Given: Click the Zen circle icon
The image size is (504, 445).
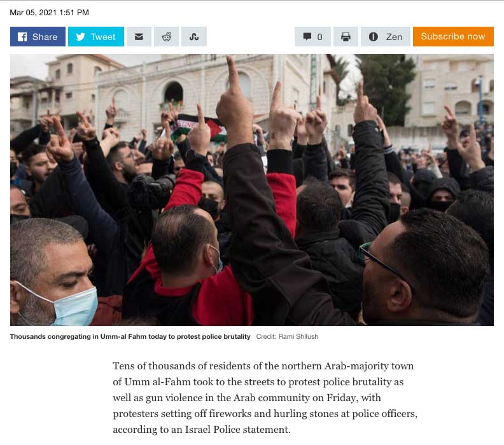Looking at the screenshot, I should click(x=373, y=37).
